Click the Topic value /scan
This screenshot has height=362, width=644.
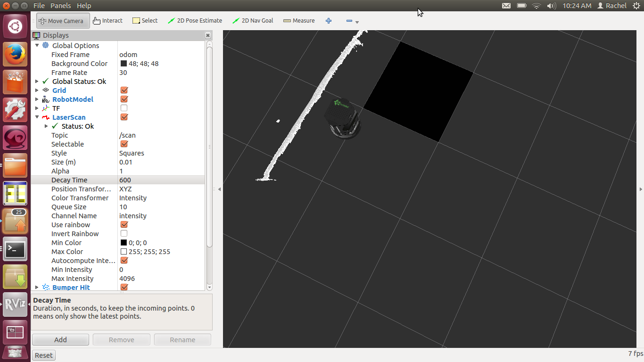(127, 135)
